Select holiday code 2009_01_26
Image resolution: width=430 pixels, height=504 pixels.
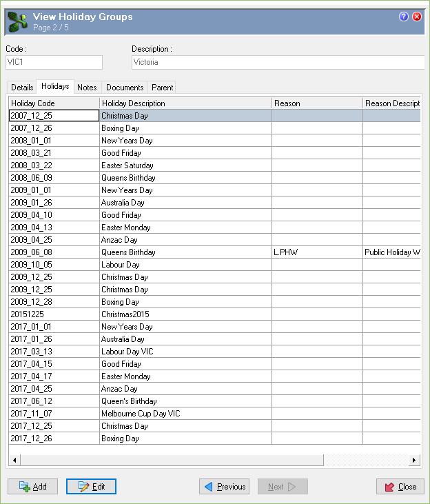pyautogui.click(x=54, y=203)
